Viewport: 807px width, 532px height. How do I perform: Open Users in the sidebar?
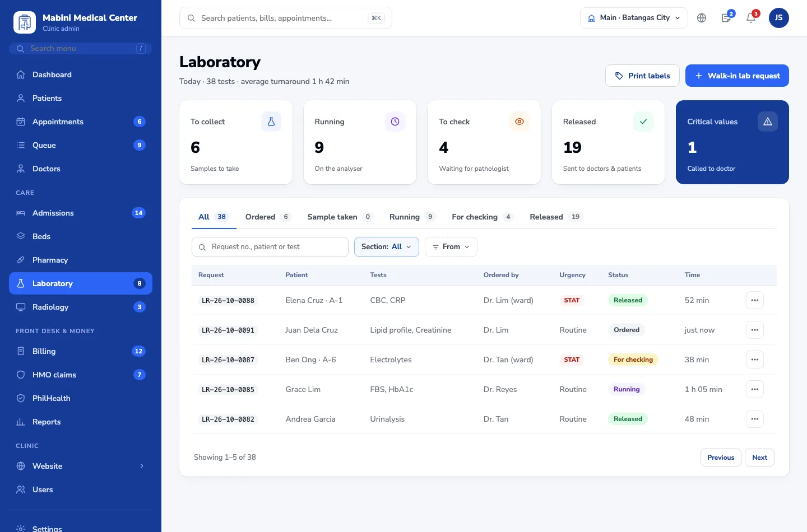pyautogui.click(x=81, y=489)
